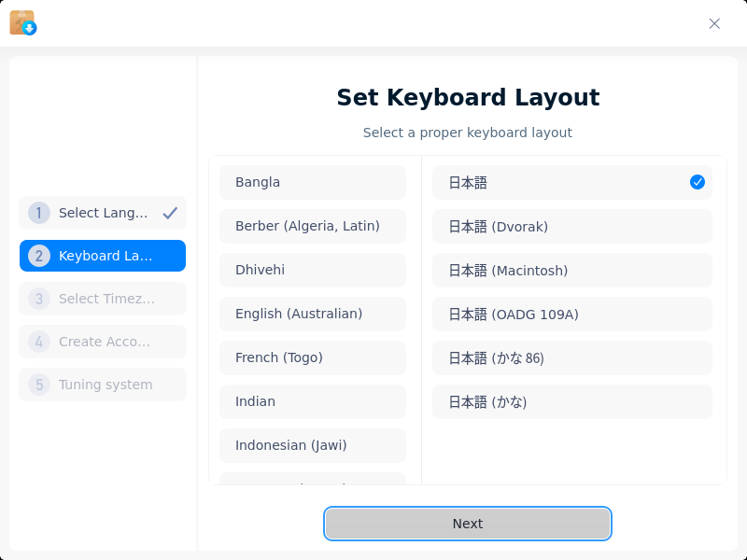The image size is (747, 560).
Task: Select Bangla keyboard layout
Action: [x=313, y=182]
